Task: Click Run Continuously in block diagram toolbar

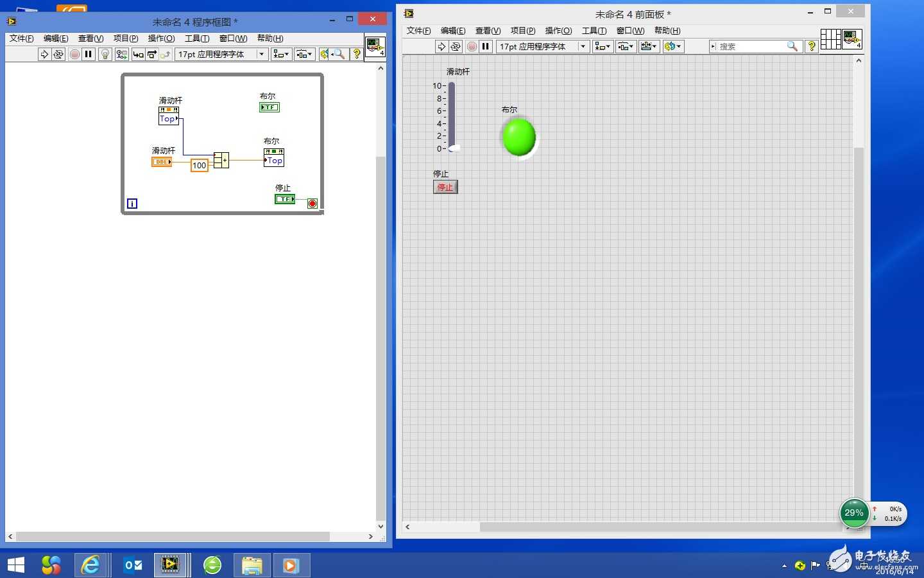Action: tap(58, 55)
